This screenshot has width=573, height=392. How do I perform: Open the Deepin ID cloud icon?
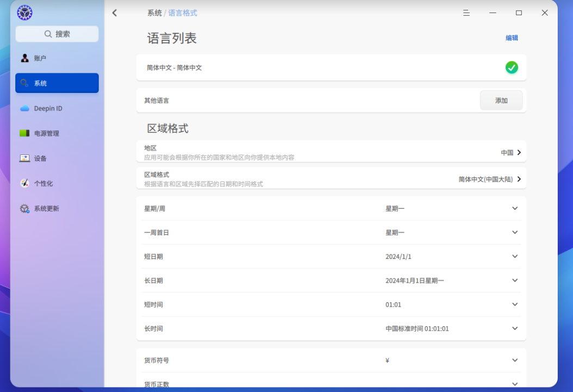pos(24,108)
